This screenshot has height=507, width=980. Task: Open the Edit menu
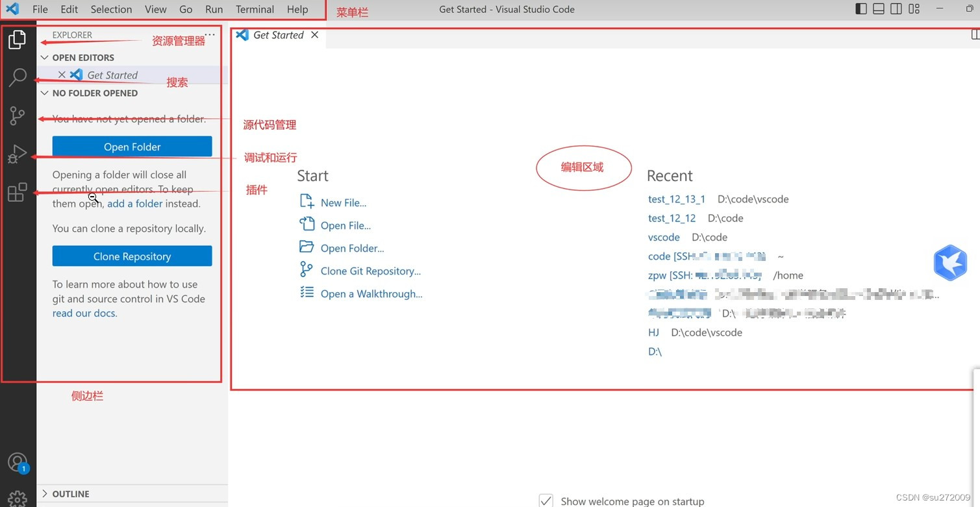pyautogui.click(x=69, y=9)
